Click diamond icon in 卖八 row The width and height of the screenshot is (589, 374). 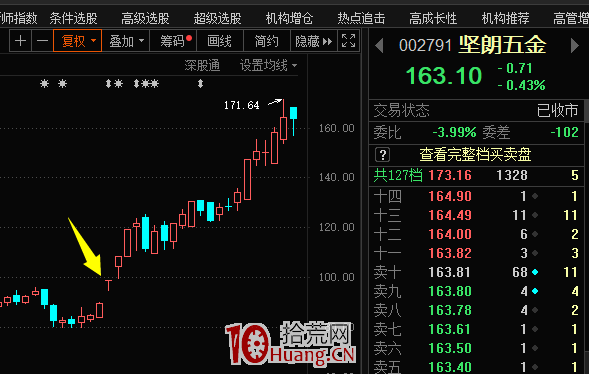click(535, 310)
